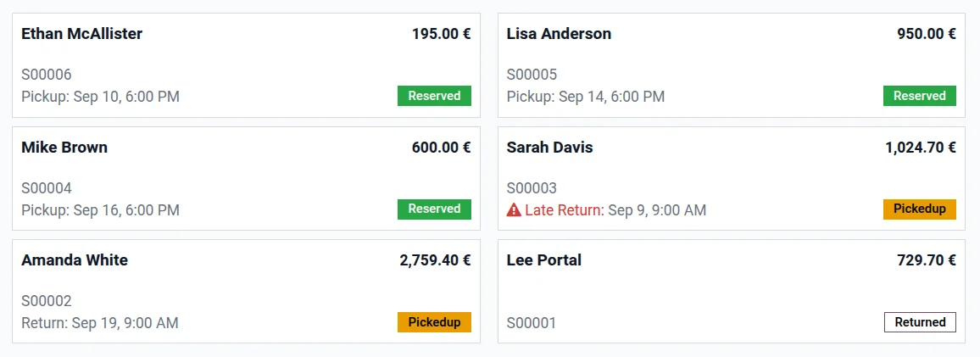Open Amanda White's rental order

[246, 292]
